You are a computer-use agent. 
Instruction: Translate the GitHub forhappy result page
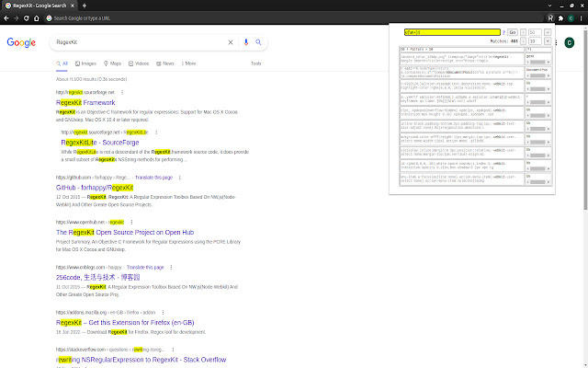pyautogui.click(x=153, y=178)
